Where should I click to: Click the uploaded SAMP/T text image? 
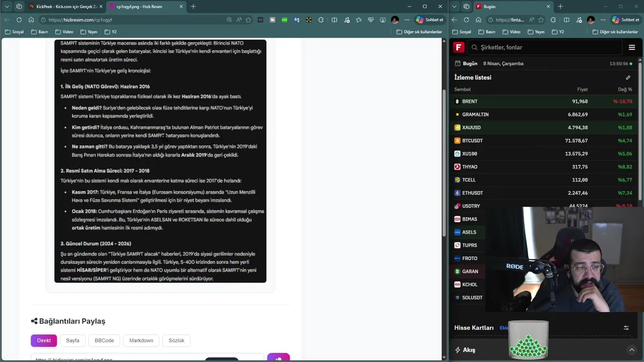coord(160,161)
